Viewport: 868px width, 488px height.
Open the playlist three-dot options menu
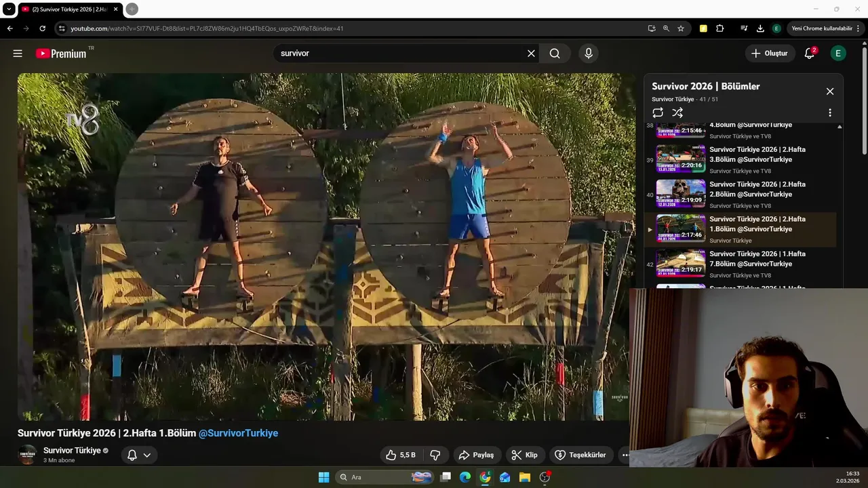click(829, 113)
